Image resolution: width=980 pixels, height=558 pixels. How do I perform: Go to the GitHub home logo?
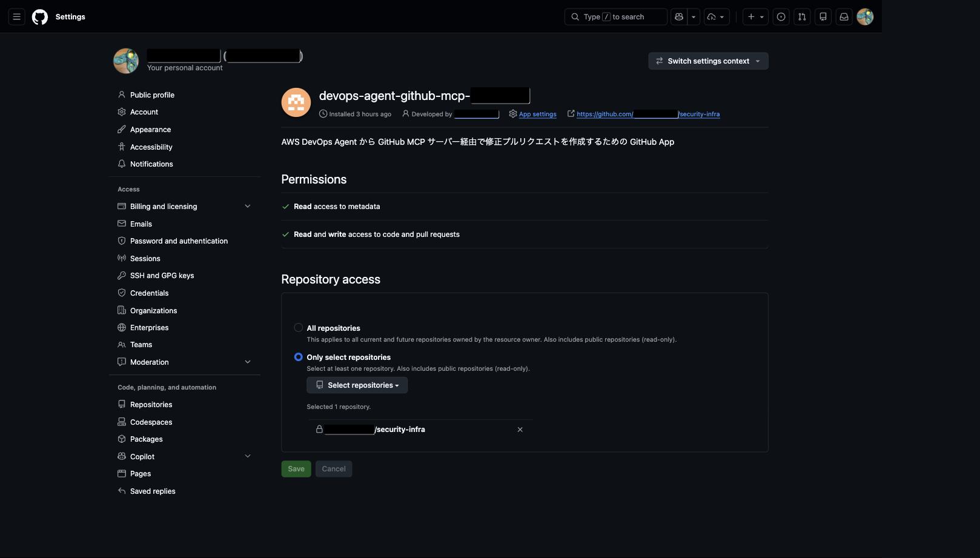[40, 17]
